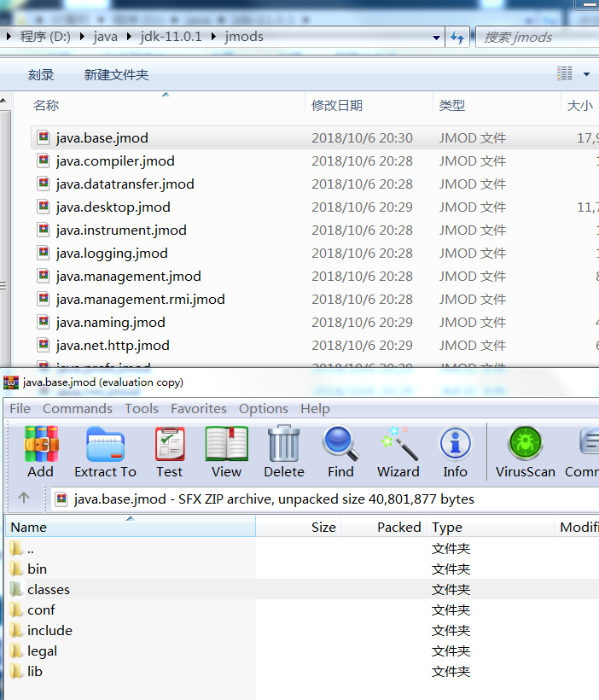
Task: Open the Help menu
Action: point(315,409)
